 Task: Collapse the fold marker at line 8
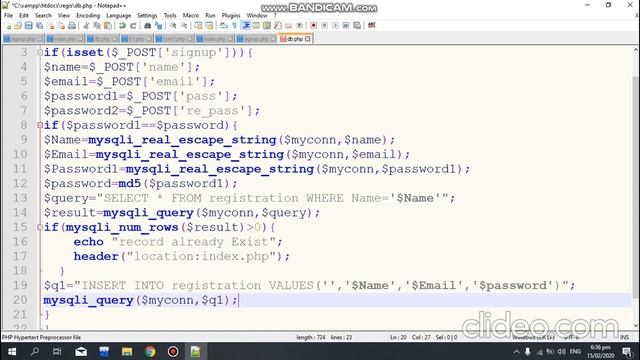click(x=40, y=125)
